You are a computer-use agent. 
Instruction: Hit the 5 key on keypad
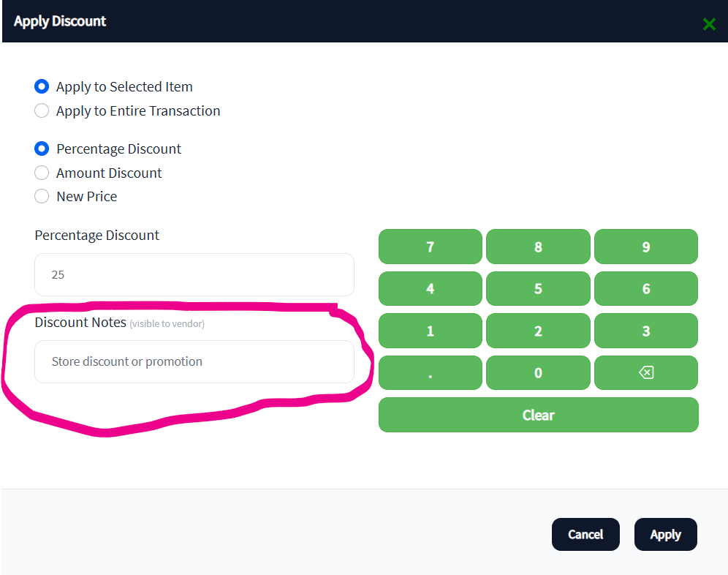[x=537, y=288]
